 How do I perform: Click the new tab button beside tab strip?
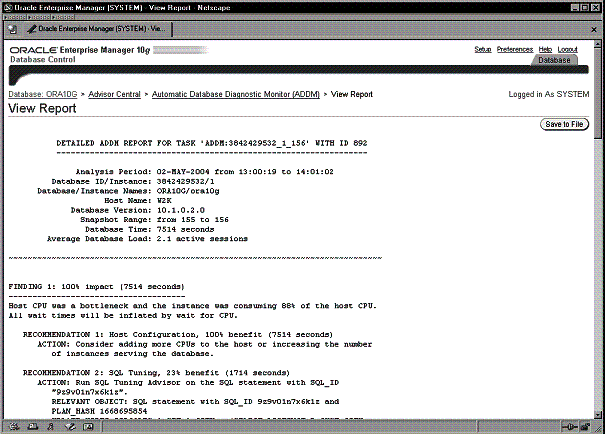pyautogui.click(x=13, y=29)
